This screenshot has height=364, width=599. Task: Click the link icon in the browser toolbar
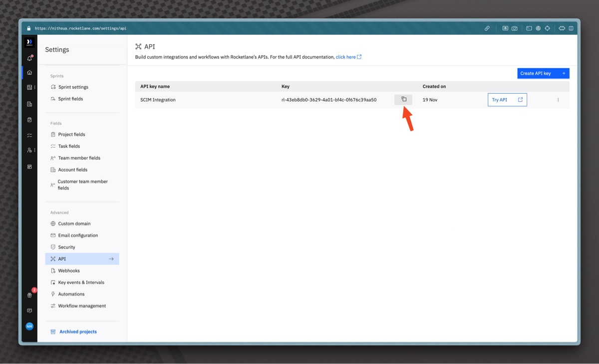[x=487, y=28]
